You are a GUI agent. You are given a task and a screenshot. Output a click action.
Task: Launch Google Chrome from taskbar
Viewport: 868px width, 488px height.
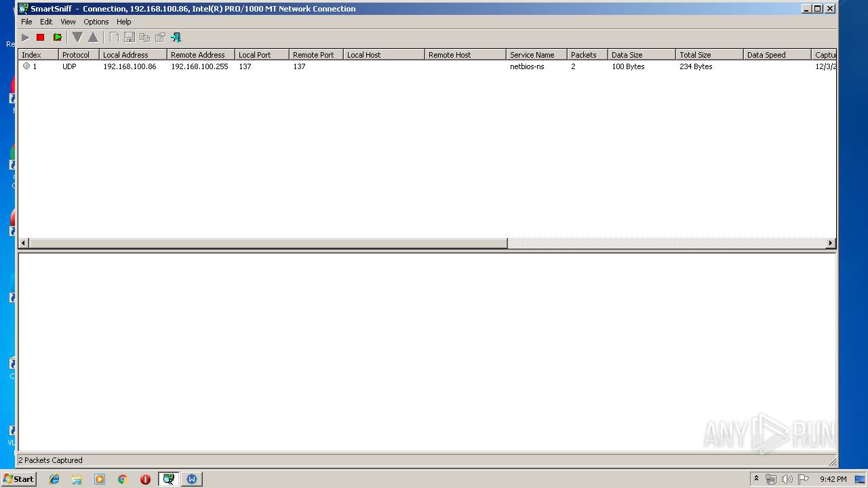click(x=123, y=479)
